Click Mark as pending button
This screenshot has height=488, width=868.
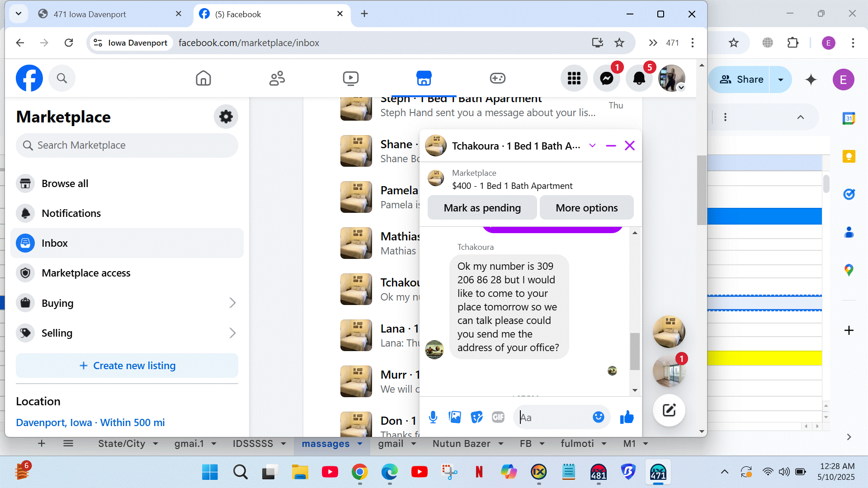482,208
